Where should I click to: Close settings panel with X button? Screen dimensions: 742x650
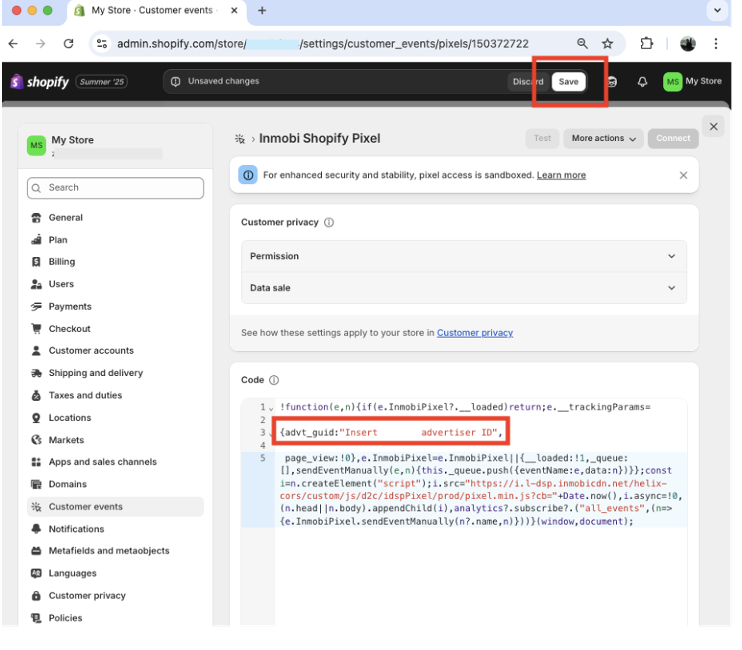(x=714, y=126)
